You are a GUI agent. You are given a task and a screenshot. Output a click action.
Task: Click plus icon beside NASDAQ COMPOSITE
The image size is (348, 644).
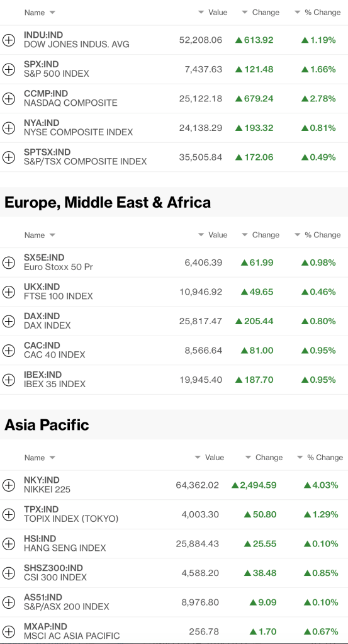pos(9,99)
